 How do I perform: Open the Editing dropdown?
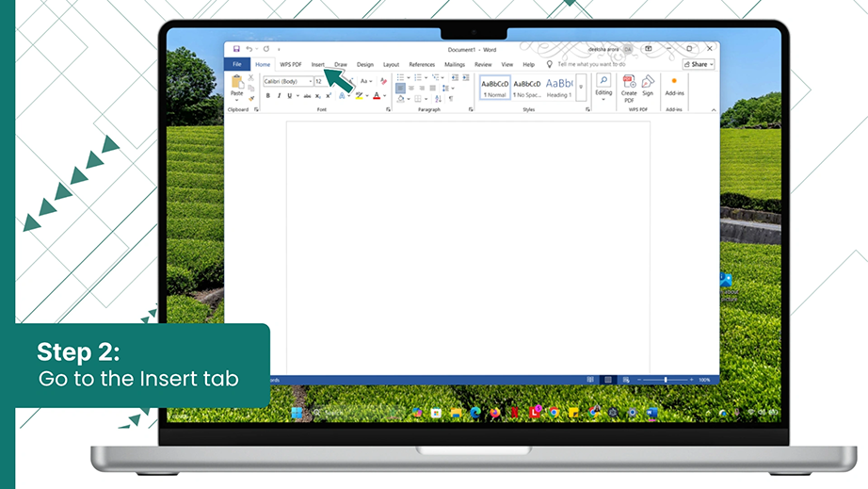(603, 88)
